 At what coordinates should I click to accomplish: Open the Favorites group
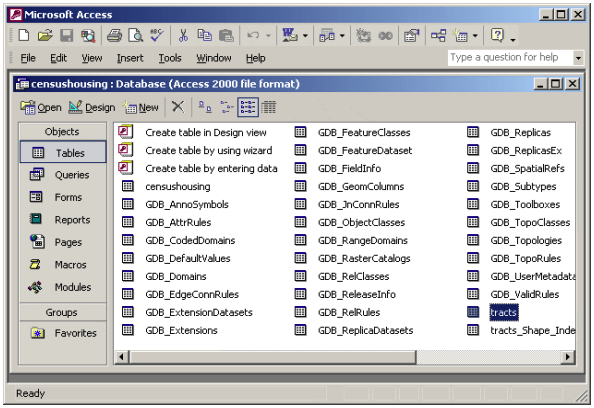pyautogui.click(x=63, y=333)
